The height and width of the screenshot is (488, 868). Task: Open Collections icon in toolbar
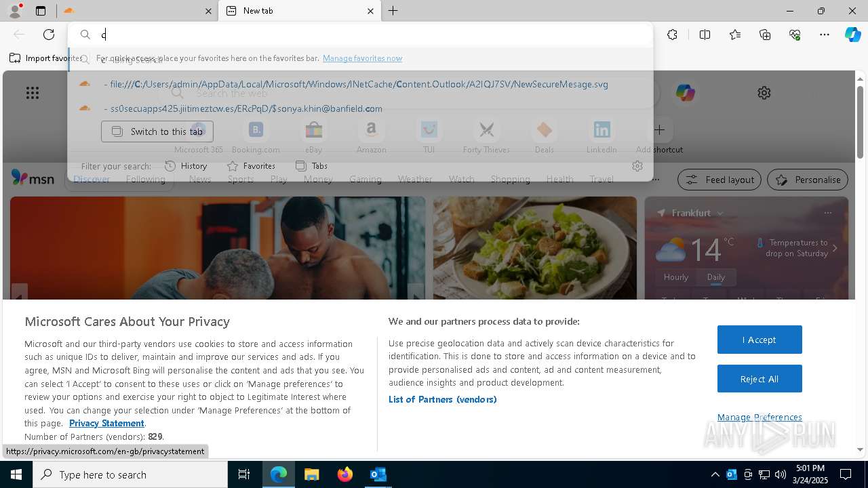(765, 35)
